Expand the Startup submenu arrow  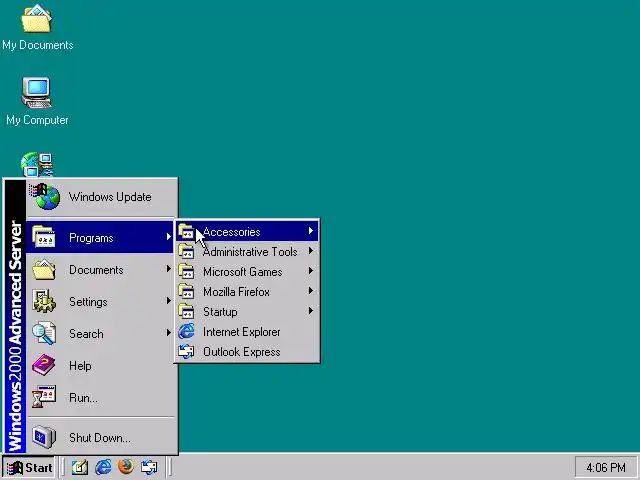pyautogui.click(x=311, y=311)
